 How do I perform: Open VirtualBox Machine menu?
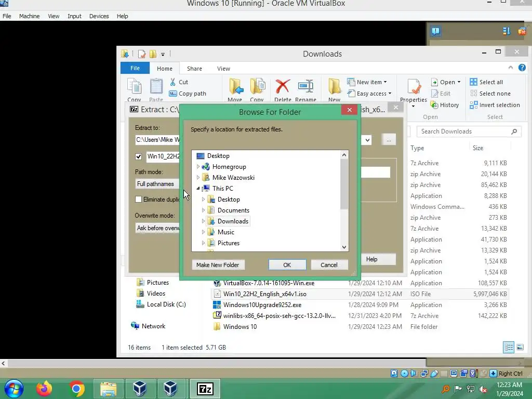(x=29, y=16)
